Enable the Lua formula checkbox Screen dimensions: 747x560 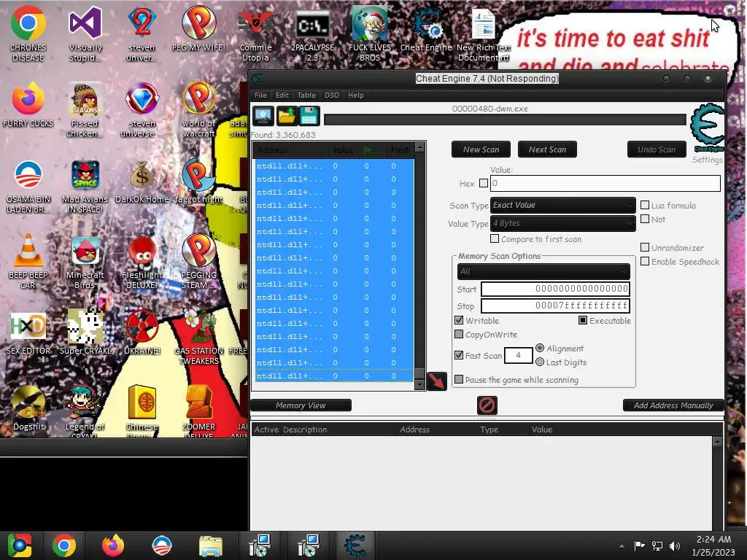tap(645, 205)
